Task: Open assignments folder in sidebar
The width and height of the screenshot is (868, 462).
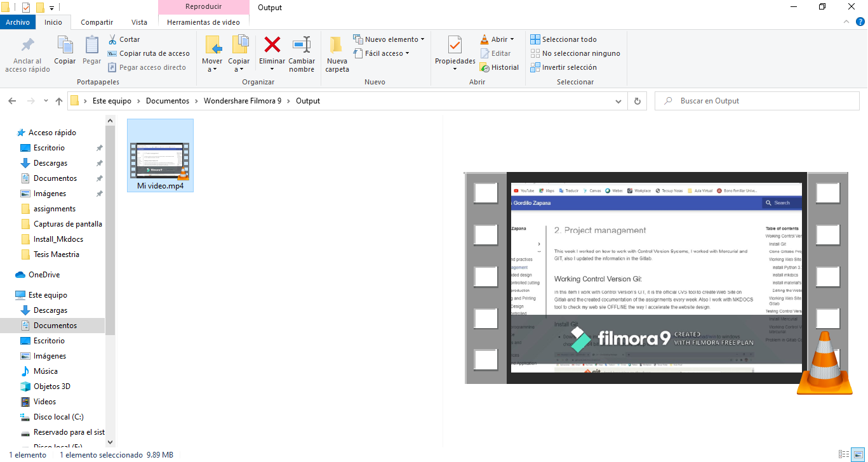Action: tap(55, 209)
